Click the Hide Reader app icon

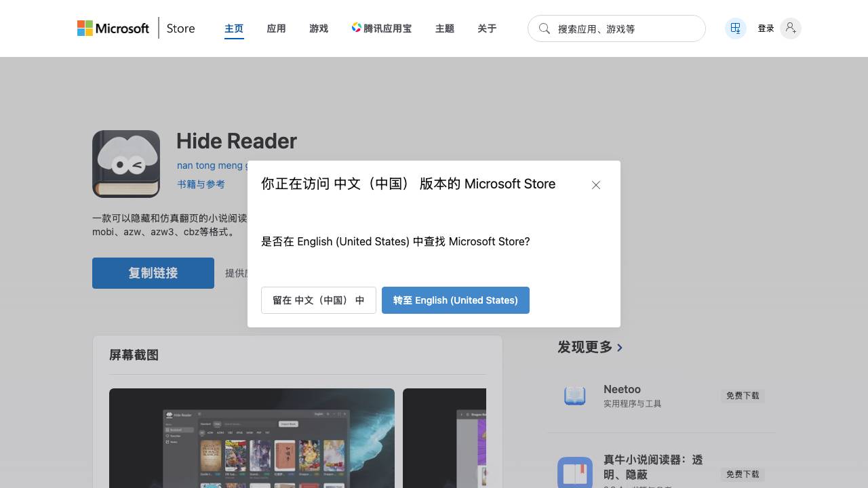point(126,164)
